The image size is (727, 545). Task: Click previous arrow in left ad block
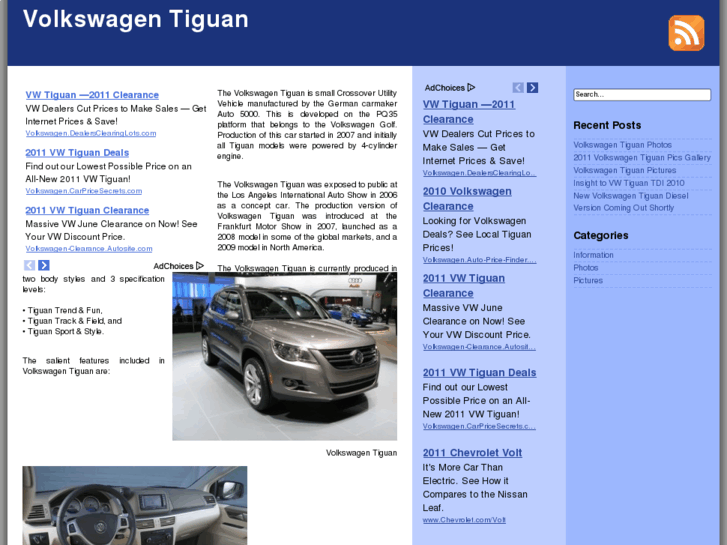click(29, 265)
